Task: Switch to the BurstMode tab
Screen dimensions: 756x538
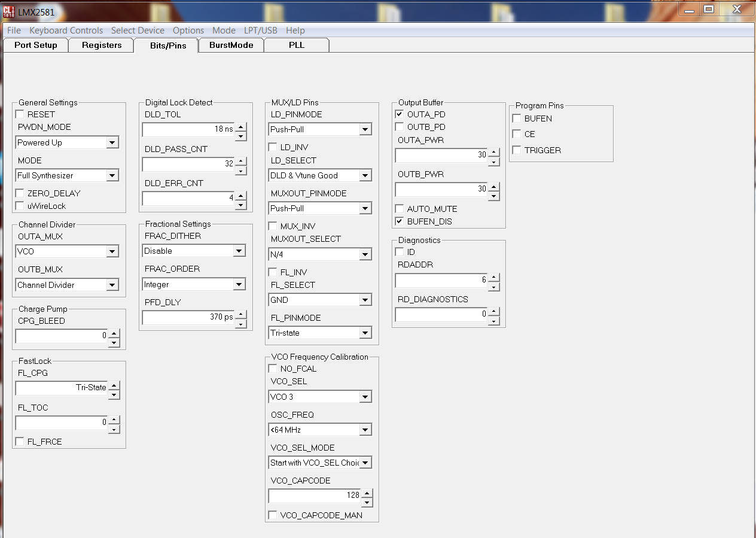Action: 231,45
